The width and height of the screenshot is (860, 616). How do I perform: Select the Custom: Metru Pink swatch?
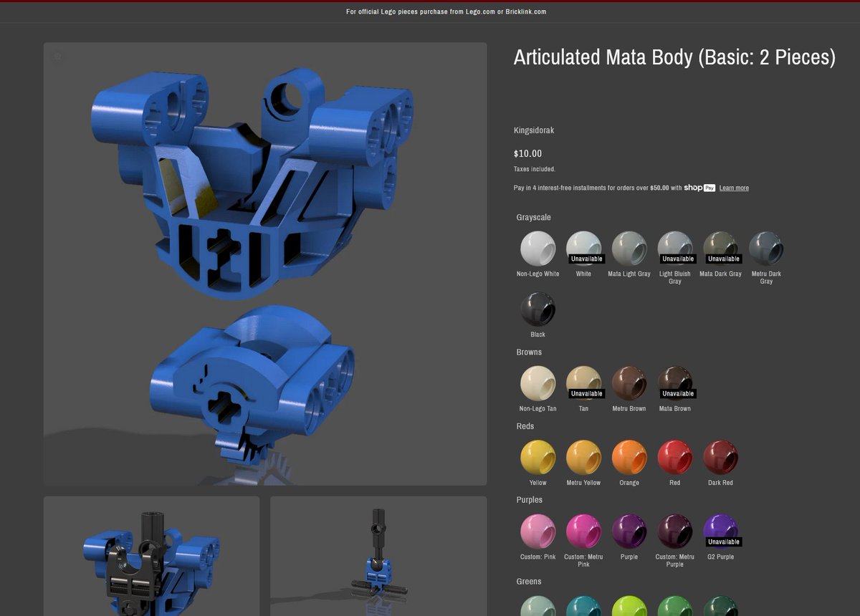click(x=583, y=531)
